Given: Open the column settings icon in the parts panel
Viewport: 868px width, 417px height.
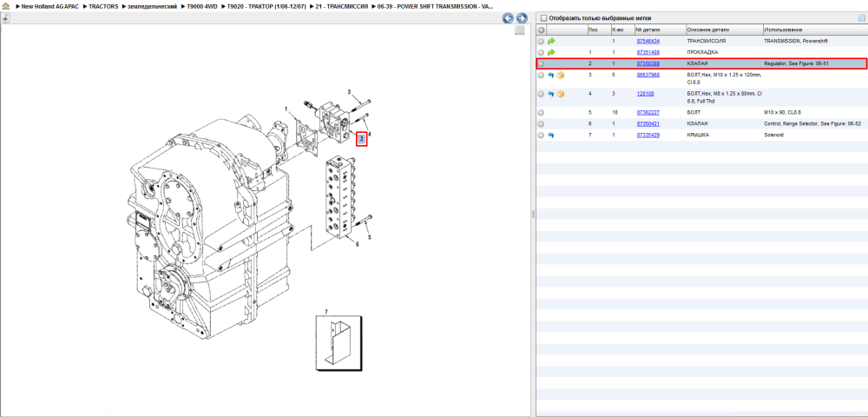Looking at the screenshot, I should [861, 18].
